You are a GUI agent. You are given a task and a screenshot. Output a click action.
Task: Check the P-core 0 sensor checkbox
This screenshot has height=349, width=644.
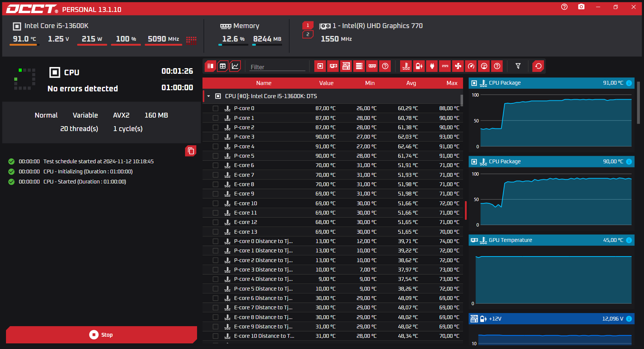coord(215,108)
